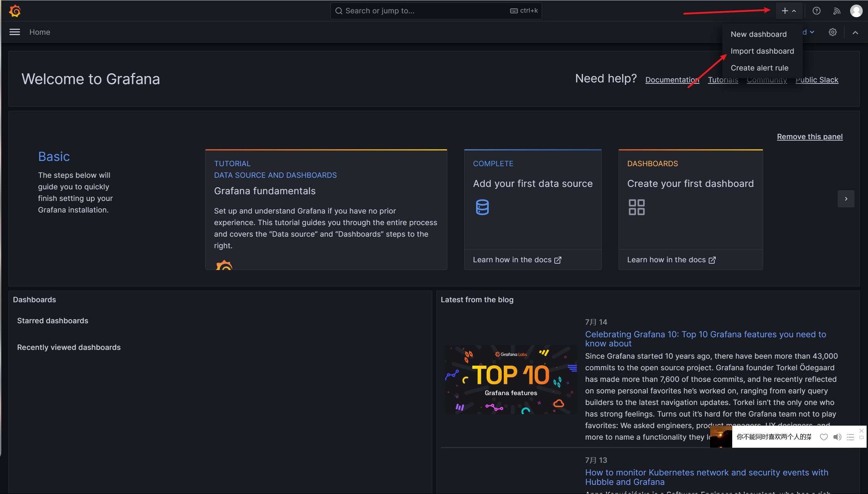Click the Remove this panel link
The width and height of the screenshot is (868, 494).
tap(809, 137)
